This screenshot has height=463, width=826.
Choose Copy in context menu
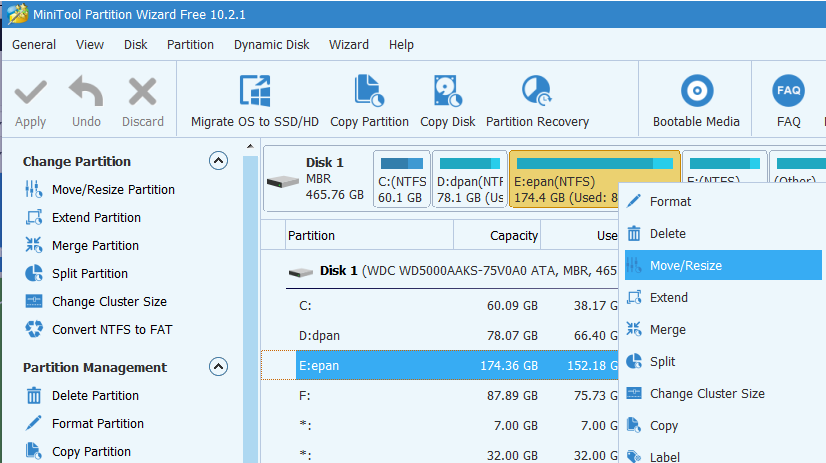point(722,426)
